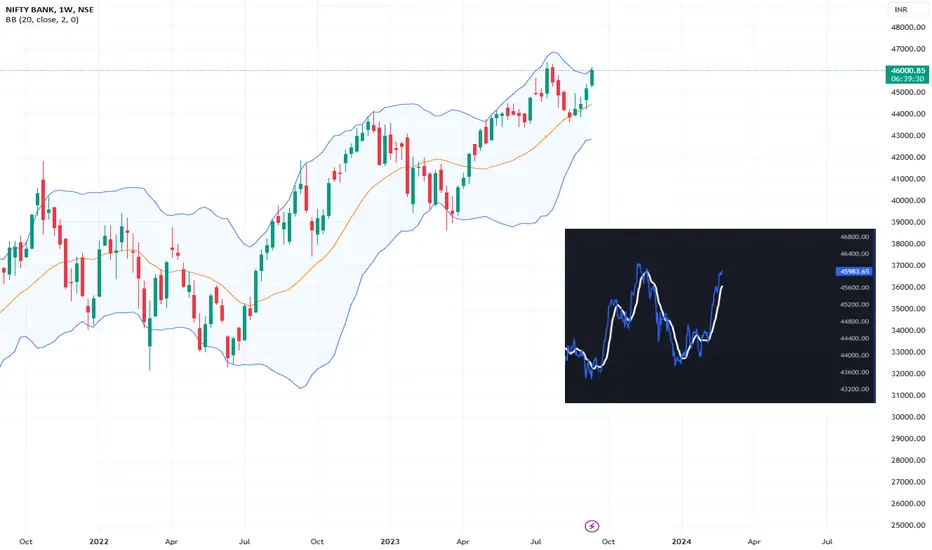
Task: Open the BB (20, close, 2, 0) indicator legend
Action: pos(42,20)
